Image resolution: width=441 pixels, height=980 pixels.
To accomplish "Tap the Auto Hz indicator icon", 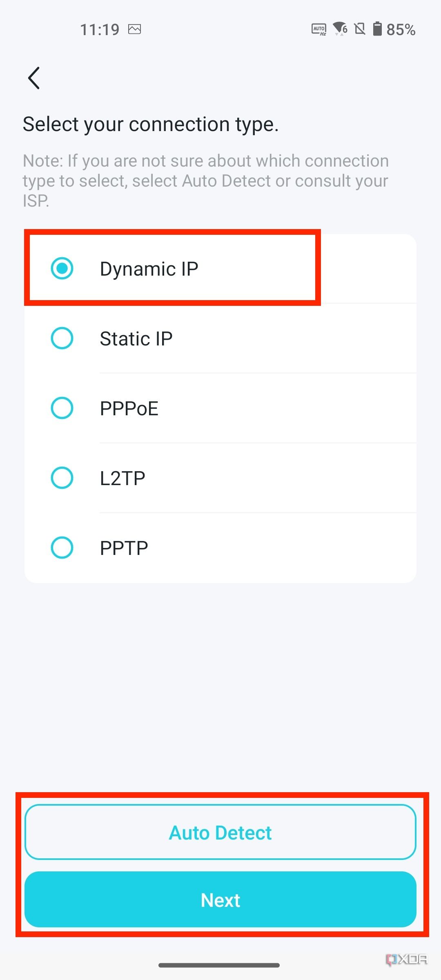I will point(319,29).
